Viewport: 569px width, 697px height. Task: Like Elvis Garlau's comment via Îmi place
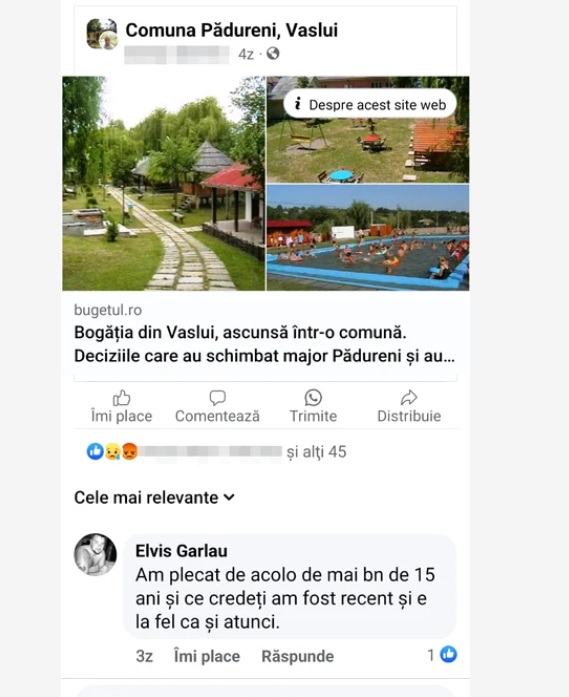click(207, 656)
